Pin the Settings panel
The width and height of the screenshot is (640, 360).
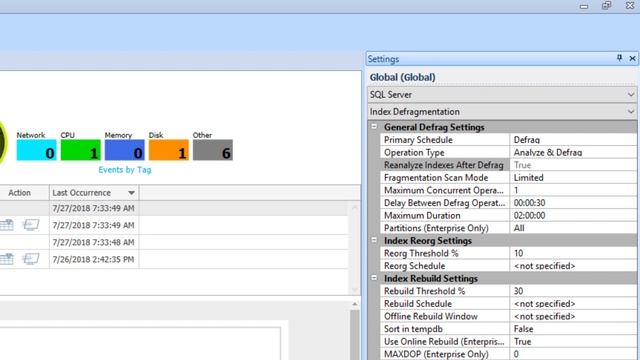(x=619, y=58)
